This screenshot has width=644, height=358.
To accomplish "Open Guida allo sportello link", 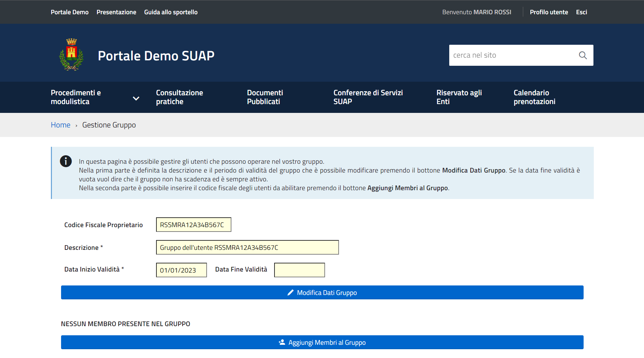I will [x=171, y=12].
